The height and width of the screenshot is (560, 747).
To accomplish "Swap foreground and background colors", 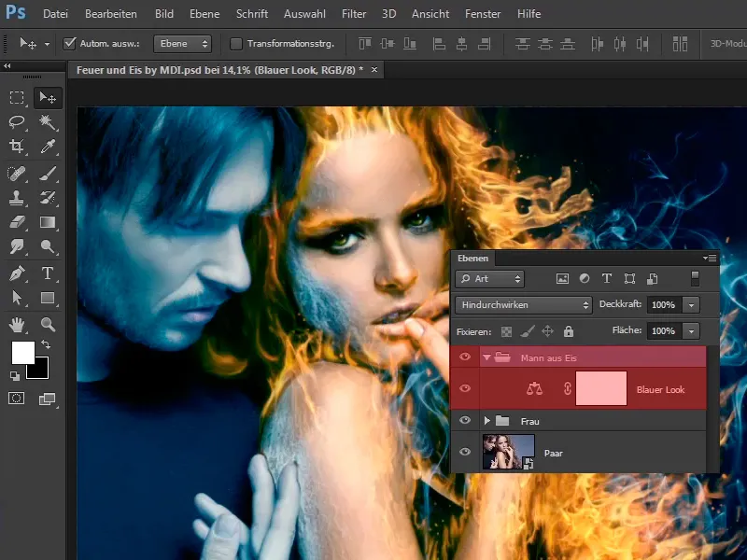I will pos(45,343).
